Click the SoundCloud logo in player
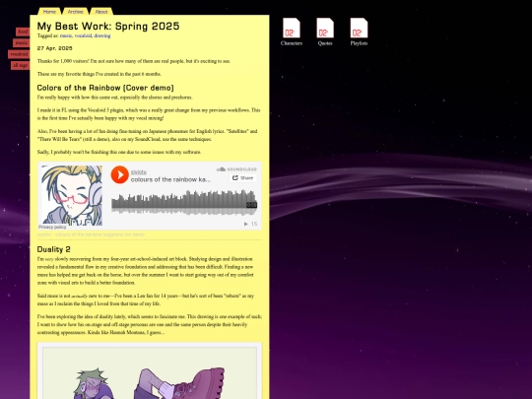 (x=236, y=169)
